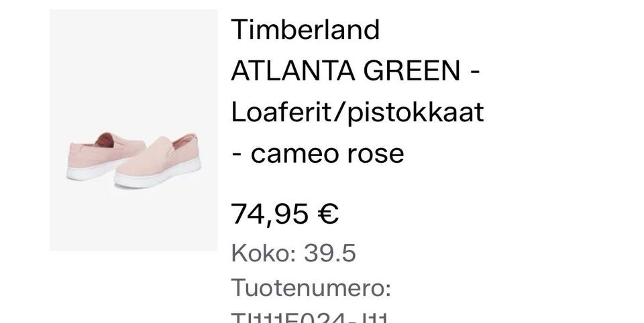Image resolution: width=644 pixels, height=323 pixels.
Task: Open the pink loafers product thumbnail
Action: pos(133,130)
